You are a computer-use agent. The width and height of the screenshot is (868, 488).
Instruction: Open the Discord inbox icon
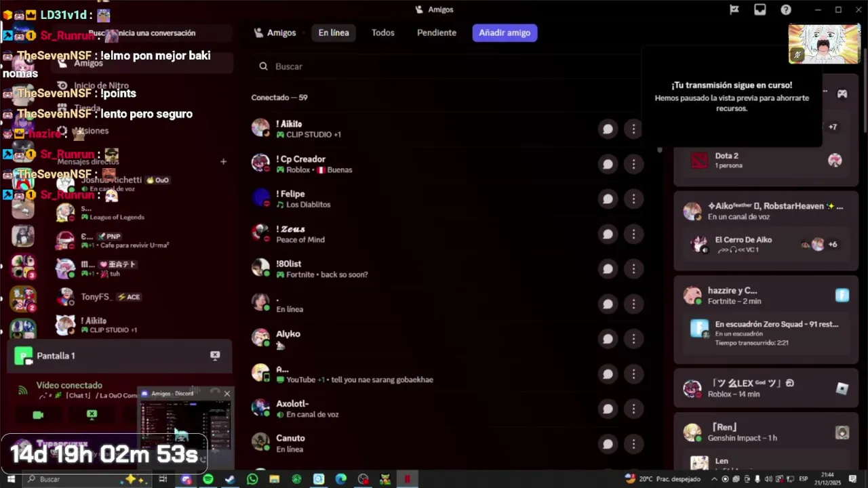(x=760, y=9)
